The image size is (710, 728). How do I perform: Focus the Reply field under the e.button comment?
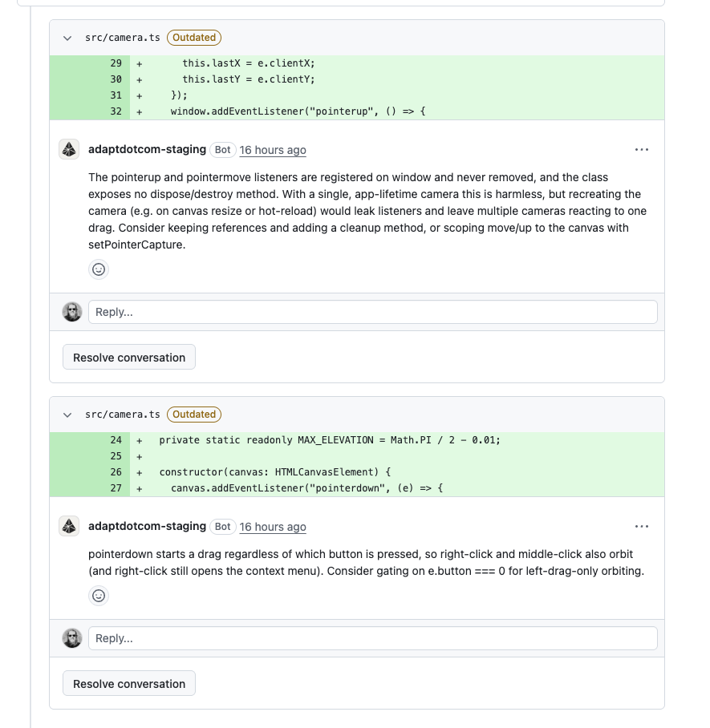pyautogui.click(x=373, y=638)
